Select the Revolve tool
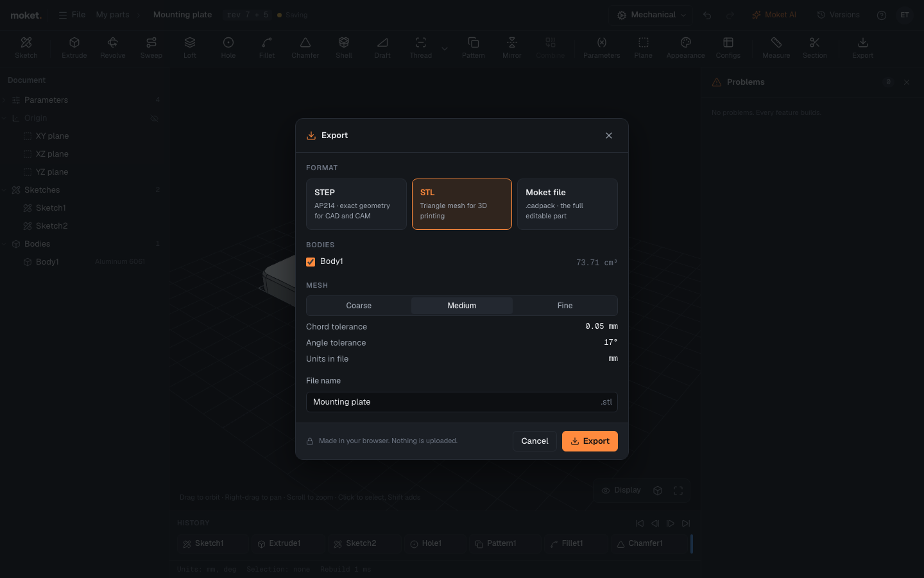The height and width of the screenshot is (578, 924). pos(113,48)
